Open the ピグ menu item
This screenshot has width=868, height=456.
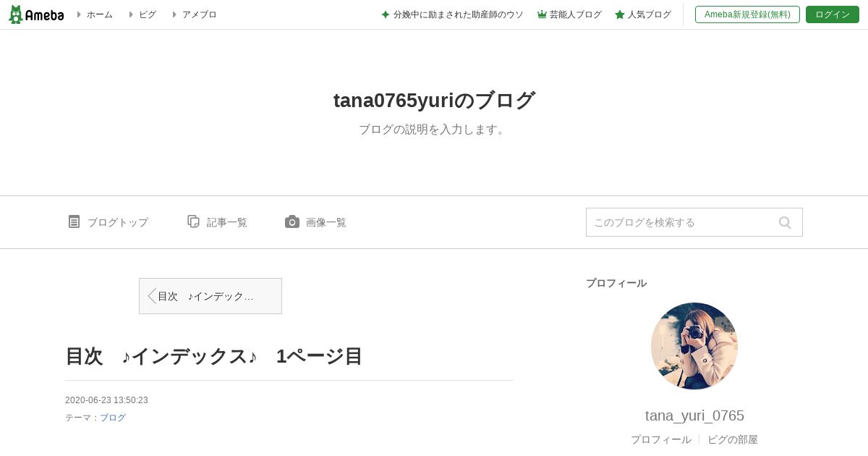click(x=148, y=14)
